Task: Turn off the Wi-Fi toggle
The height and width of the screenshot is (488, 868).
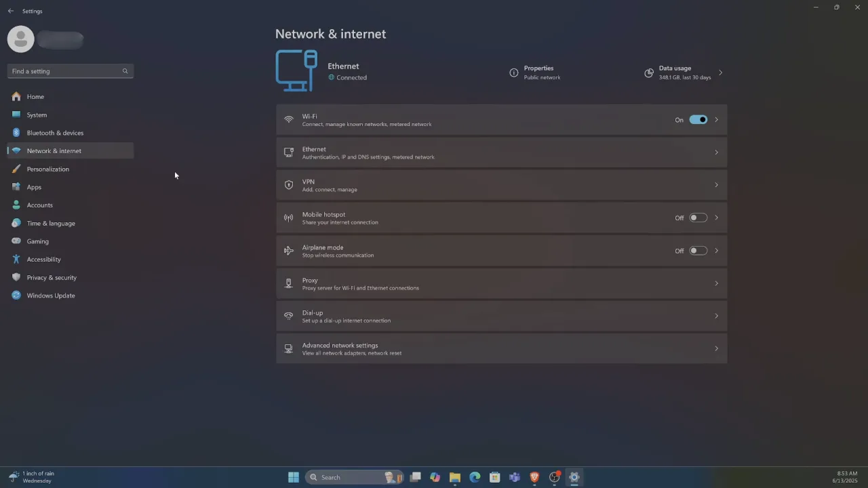Action: pos(698,119)
